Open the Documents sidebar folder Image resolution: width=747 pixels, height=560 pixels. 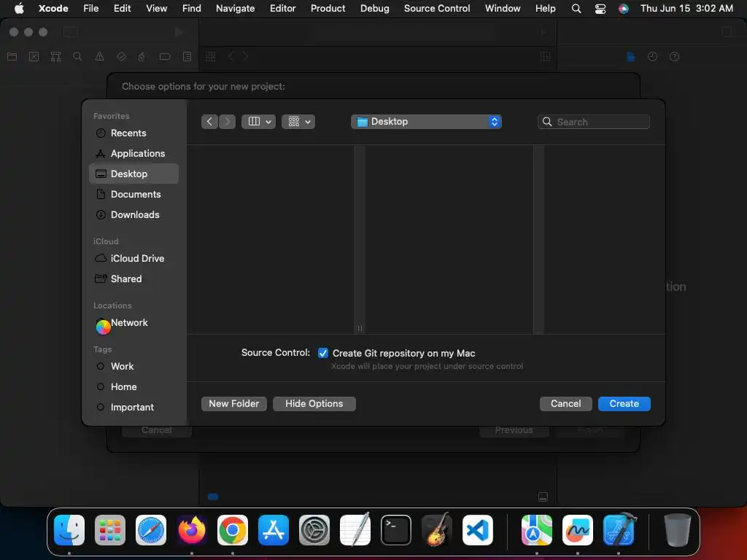133,194
